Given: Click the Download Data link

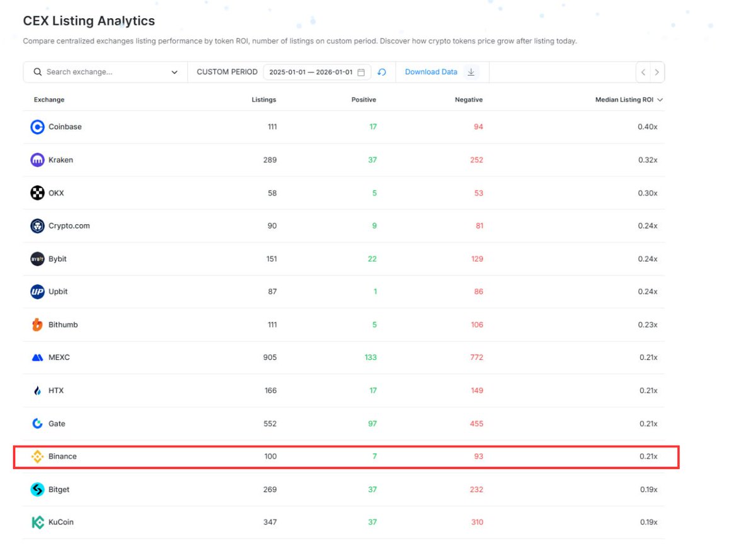Looking at the screenshot, I should coord(431,72).
